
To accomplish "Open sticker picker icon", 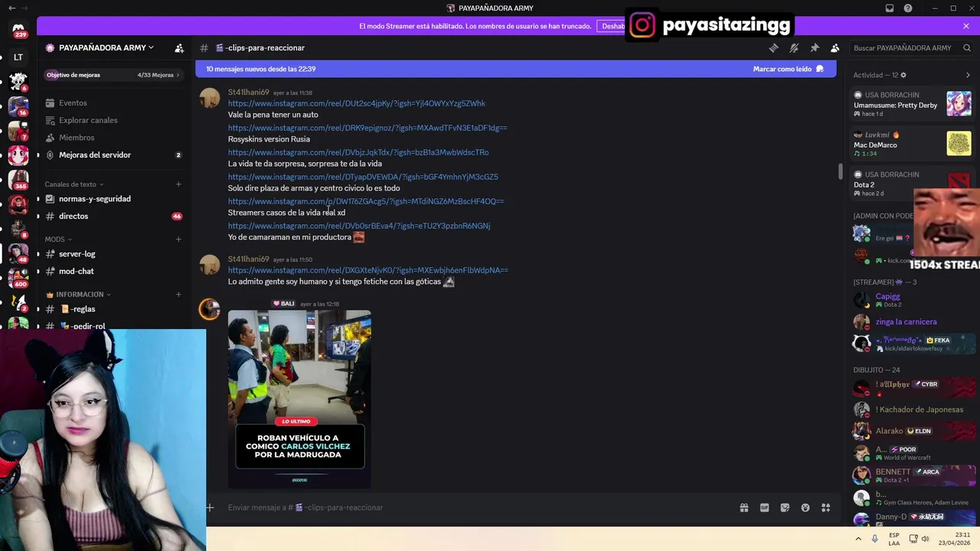I will (785, 507).
